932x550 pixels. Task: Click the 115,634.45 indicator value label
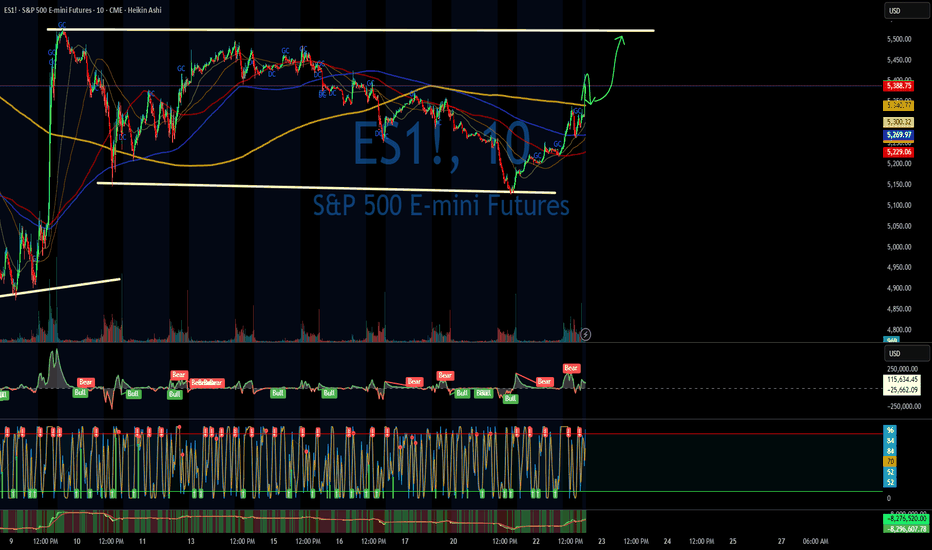[902, 379]
